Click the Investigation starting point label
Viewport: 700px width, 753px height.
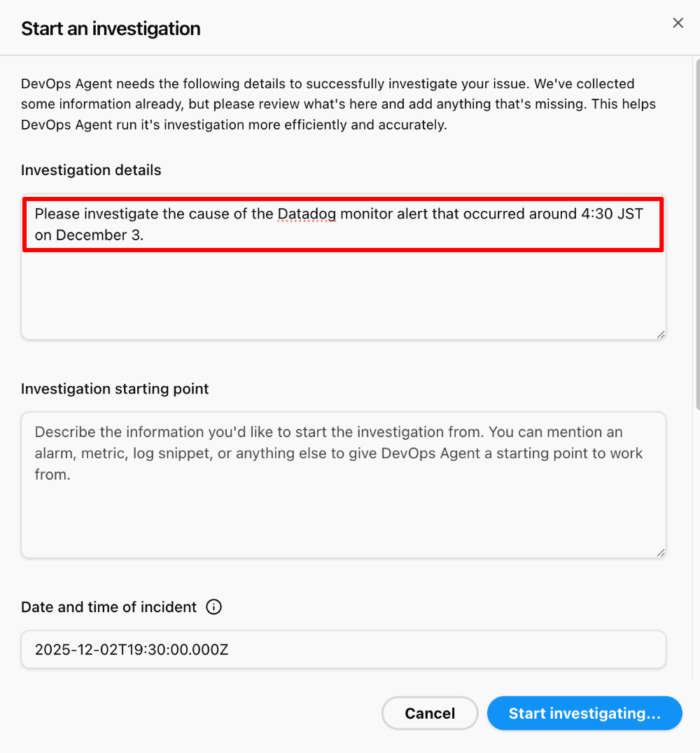pyautogui.click(x=115, y=389)
